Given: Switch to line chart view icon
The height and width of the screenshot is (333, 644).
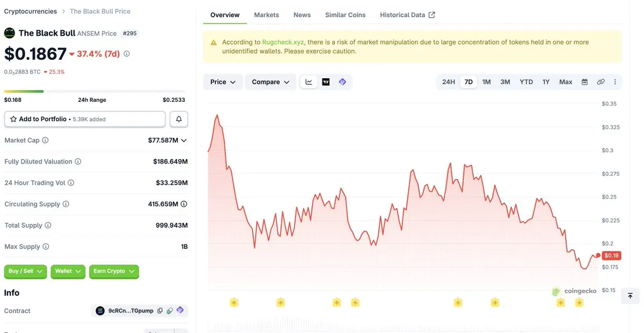Looking at the screenshot, I should (x=309, y=82).
